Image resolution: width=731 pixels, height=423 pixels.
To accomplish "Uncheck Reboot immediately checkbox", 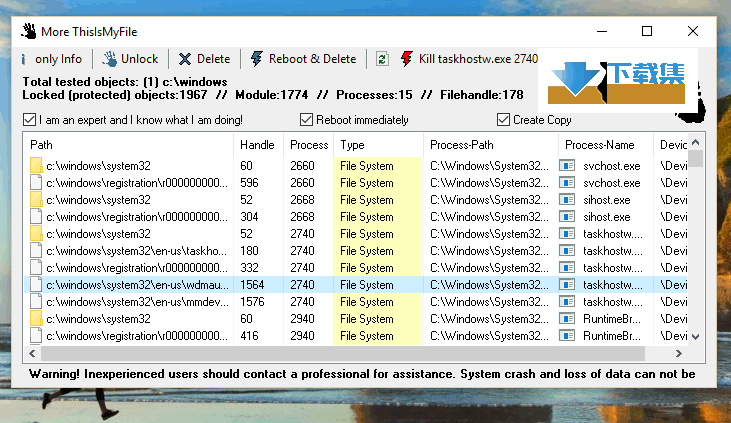I will [x=306, y=120].
